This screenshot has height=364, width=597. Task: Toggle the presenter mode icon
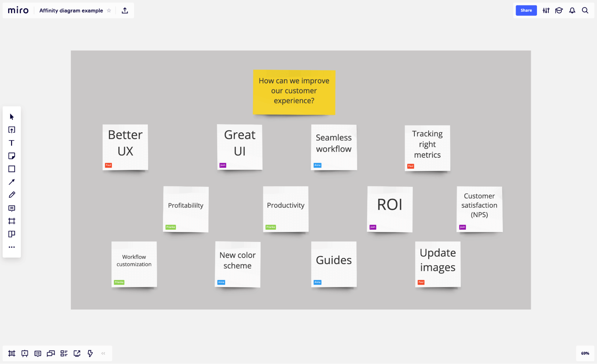pos(25,353)
